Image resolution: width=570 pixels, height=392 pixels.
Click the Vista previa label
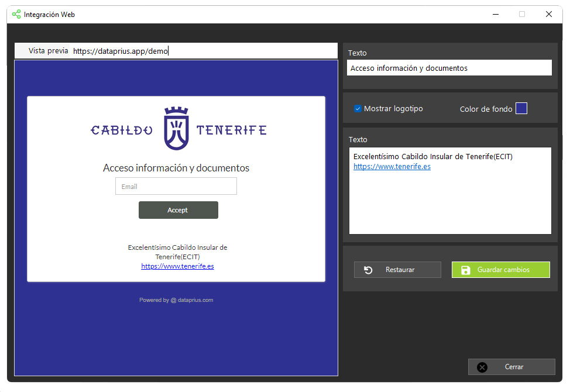[x=49, y=51]
